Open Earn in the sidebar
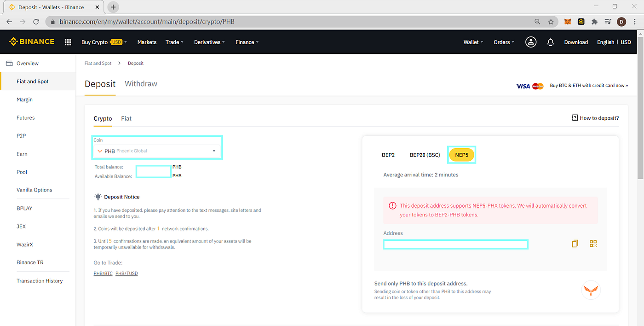This screenshot has height=326, width=644. [x=22, y=154]
